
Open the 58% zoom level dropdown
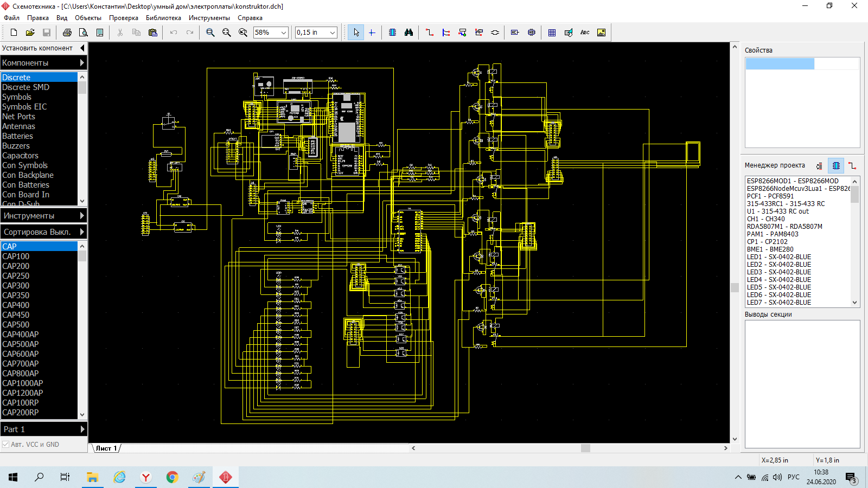click(x=283, y=33)
